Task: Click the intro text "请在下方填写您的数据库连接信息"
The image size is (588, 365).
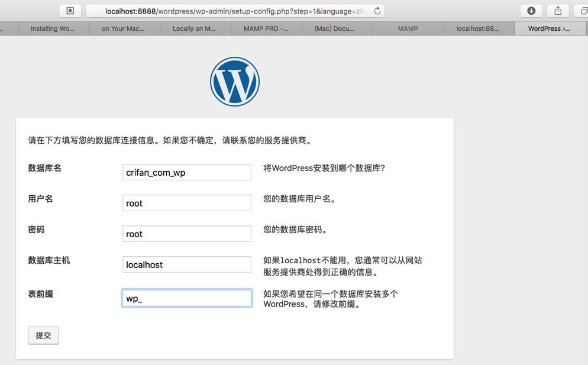Action: pos(91,140)
